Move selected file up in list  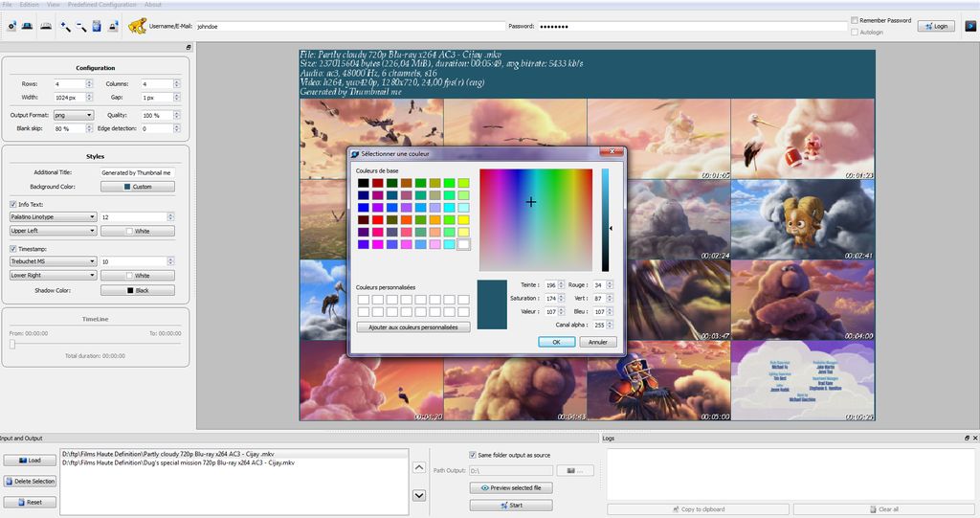419,468
